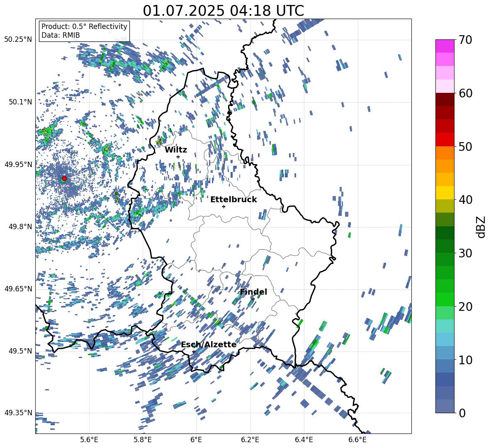This screenshot has width=491, height=448.
Task: Click the 40 colorbar tick label
Action: tap(465, 200)
